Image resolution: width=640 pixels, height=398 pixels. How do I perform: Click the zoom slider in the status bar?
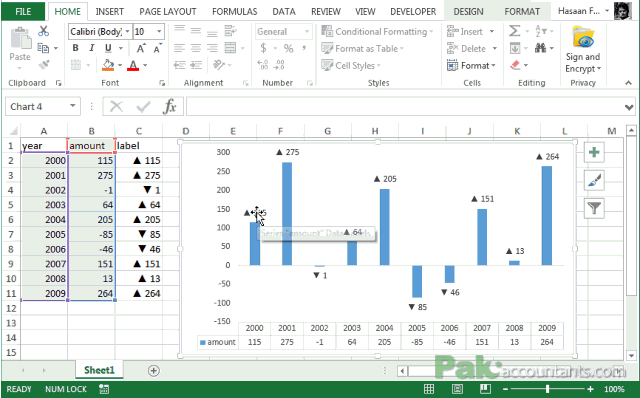(547, 389)
